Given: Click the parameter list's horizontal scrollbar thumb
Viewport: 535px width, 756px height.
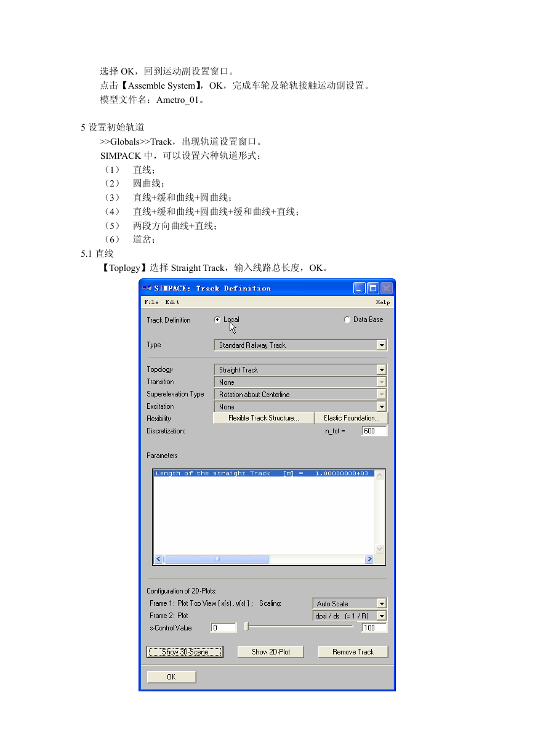Looking at the screenshot, I should click(217, 559).
